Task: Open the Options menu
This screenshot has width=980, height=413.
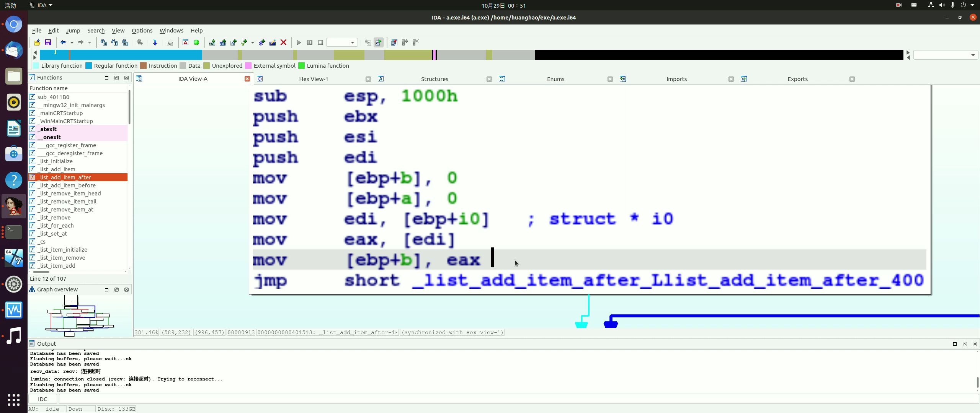Action: click(142, 31)
